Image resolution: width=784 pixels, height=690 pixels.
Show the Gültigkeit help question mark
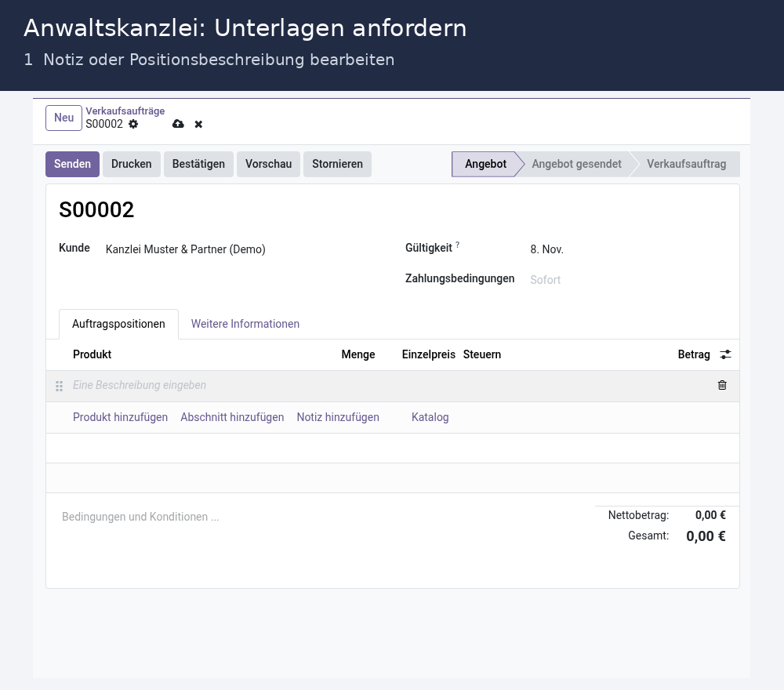point(458,245)
